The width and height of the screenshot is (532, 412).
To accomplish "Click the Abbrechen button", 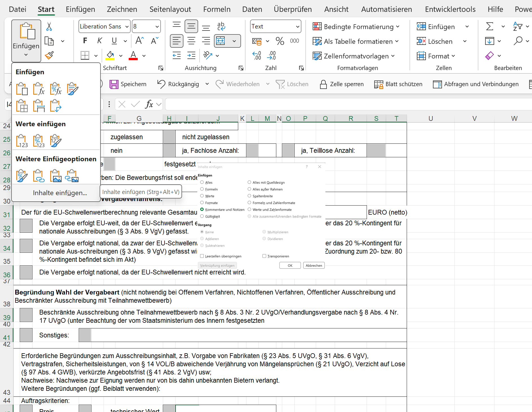I will (x=314, y=265).
